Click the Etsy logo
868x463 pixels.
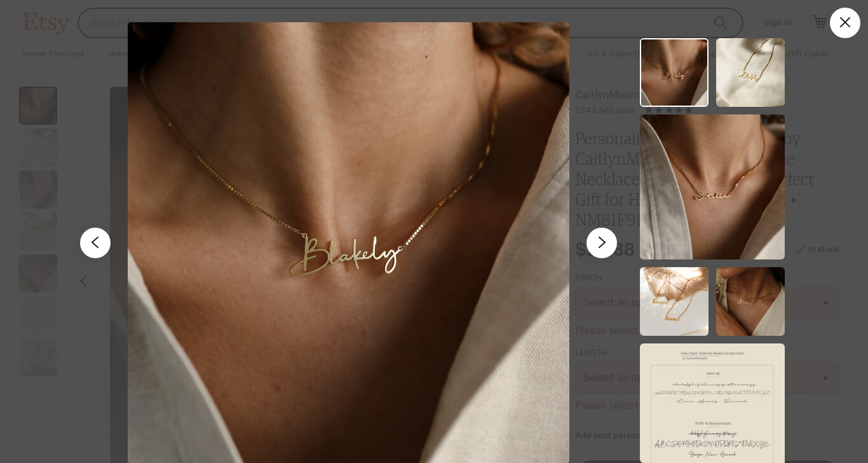(x=46, y=23)
